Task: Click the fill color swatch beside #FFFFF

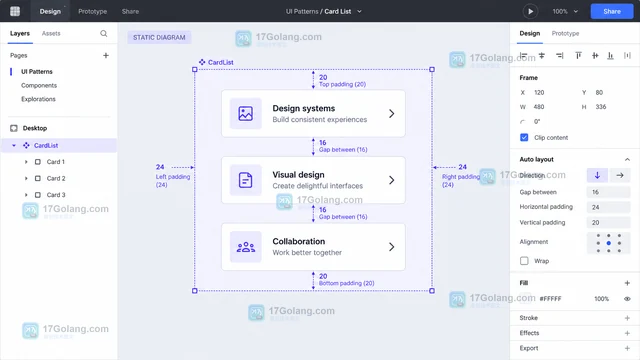Action: tap(526, 299)
